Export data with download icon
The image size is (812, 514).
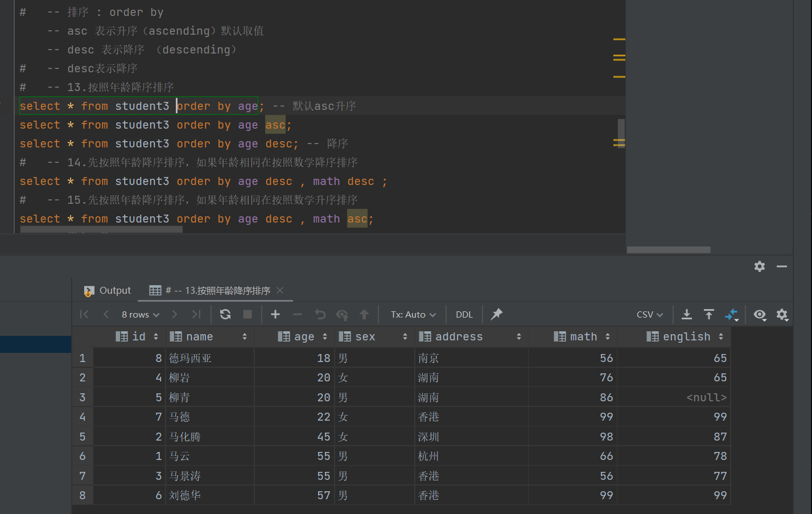click(x=687, y=314)
